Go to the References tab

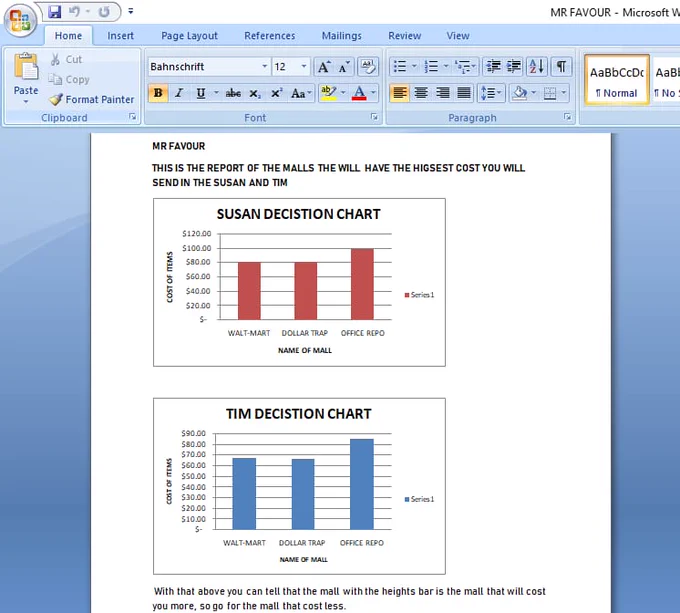[x=269, y=36]
